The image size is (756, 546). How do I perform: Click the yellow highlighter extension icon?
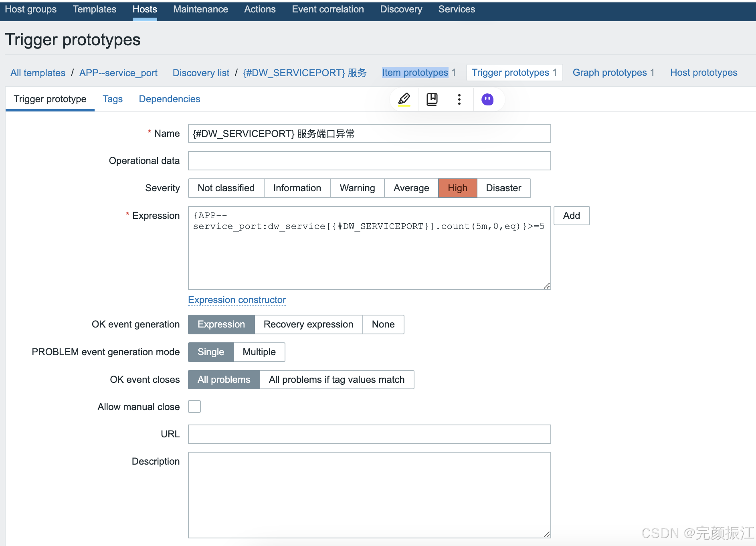[404, 99]
